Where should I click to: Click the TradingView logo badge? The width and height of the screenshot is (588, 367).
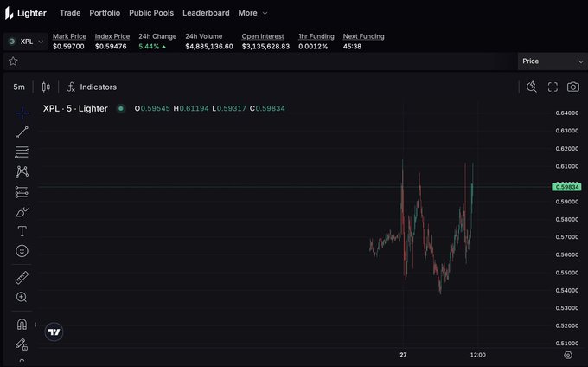coord(54,332)
